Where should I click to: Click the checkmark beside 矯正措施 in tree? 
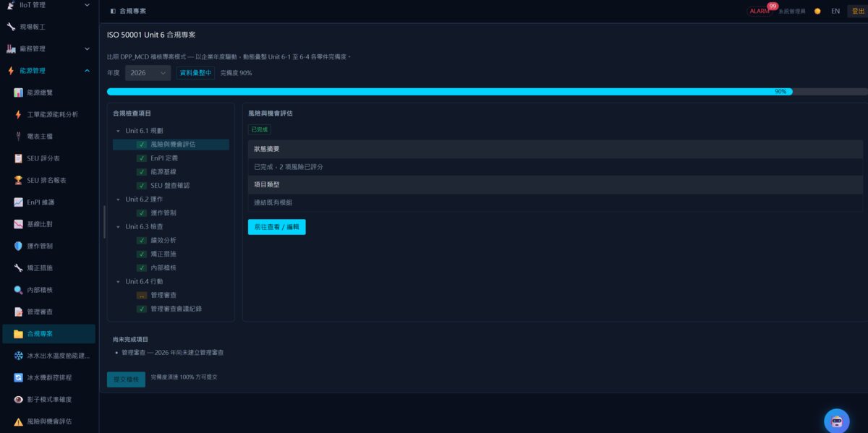click(142, 254)
